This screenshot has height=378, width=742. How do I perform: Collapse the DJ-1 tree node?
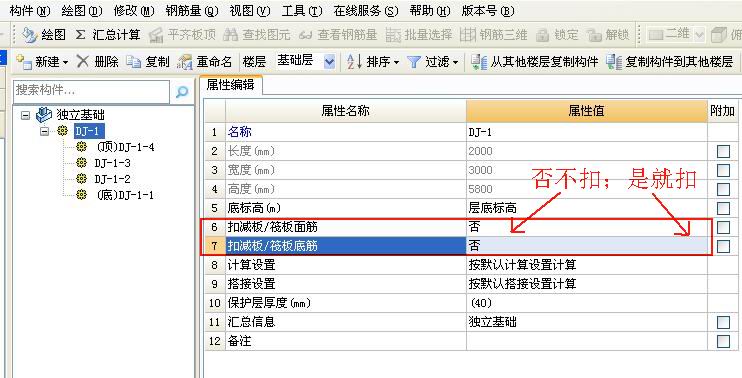(x=44, y=131)
